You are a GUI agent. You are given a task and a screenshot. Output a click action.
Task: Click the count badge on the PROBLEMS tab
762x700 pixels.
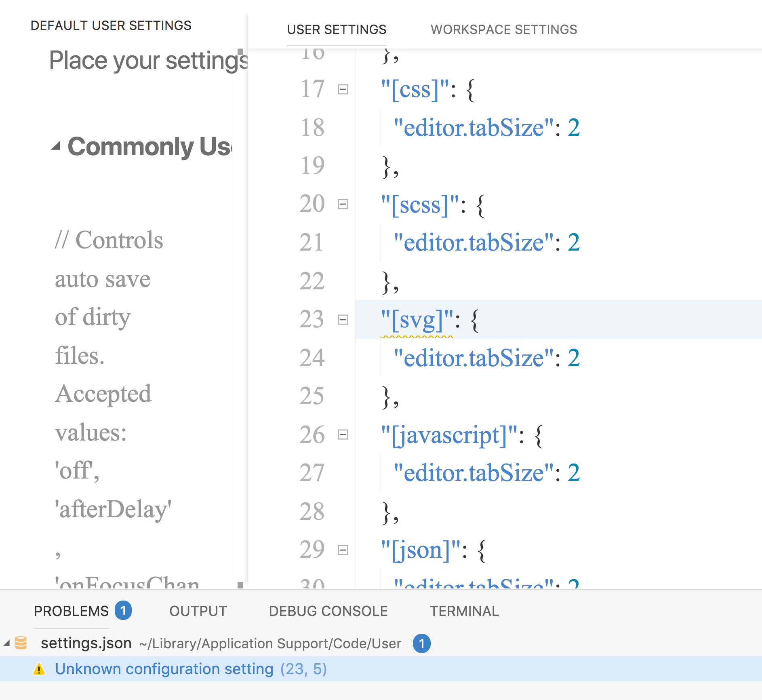pos(123,611)
